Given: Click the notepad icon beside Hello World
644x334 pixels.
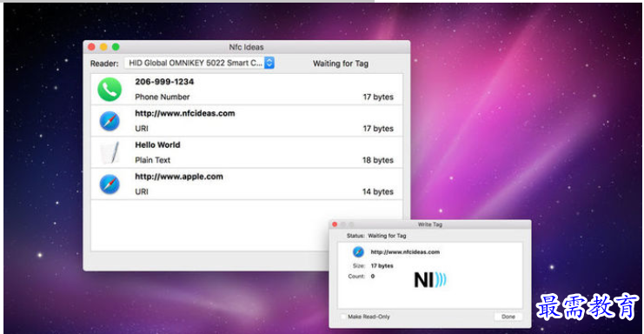Looking at the screenshot, I should pyautogui.click(x=110, y=153).
